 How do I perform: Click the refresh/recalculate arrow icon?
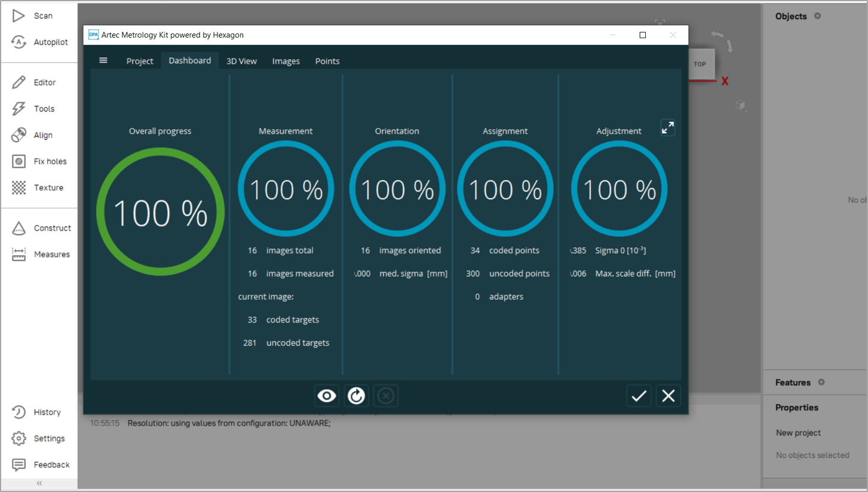click(357, 395)
